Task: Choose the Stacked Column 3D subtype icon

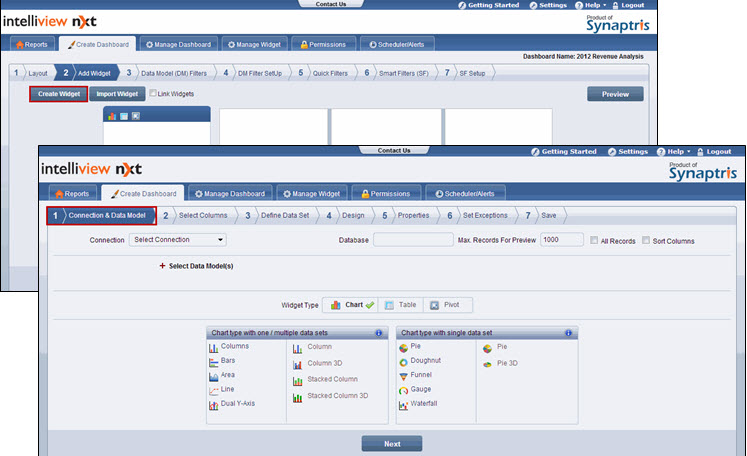Action: (298, 397)
